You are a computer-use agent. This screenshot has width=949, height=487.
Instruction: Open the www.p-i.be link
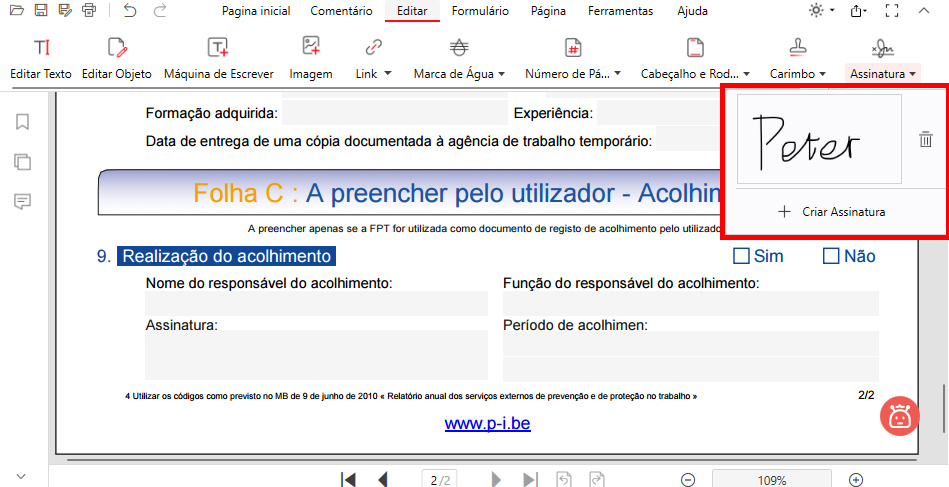488,423
